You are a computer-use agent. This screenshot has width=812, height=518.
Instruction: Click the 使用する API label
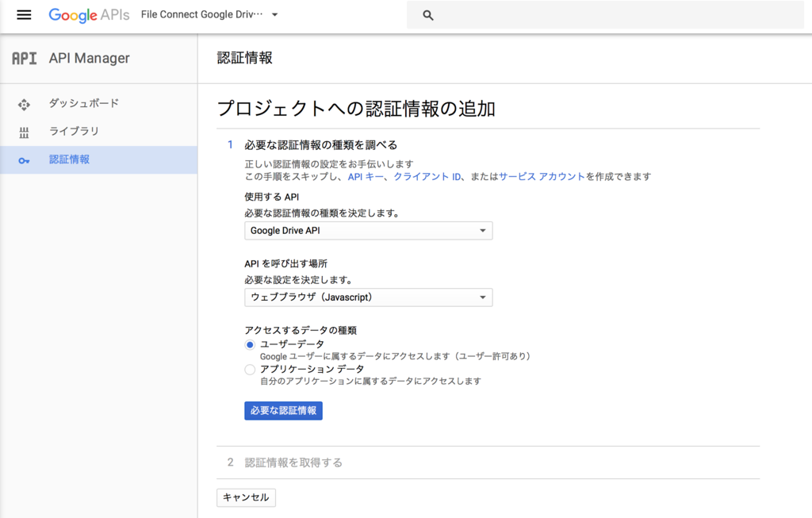(272, 197)
